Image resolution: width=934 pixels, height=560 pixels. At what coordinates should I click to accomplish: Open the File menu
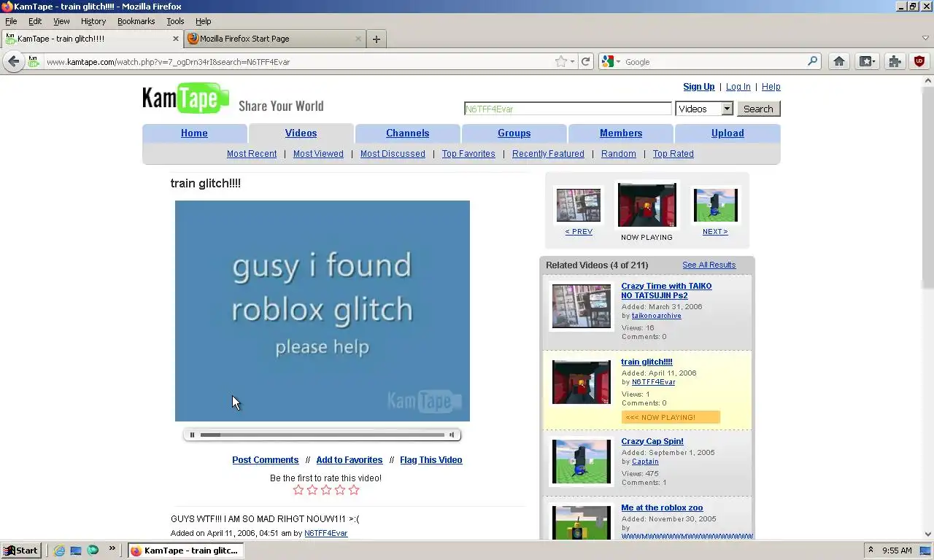click(11, 21)
